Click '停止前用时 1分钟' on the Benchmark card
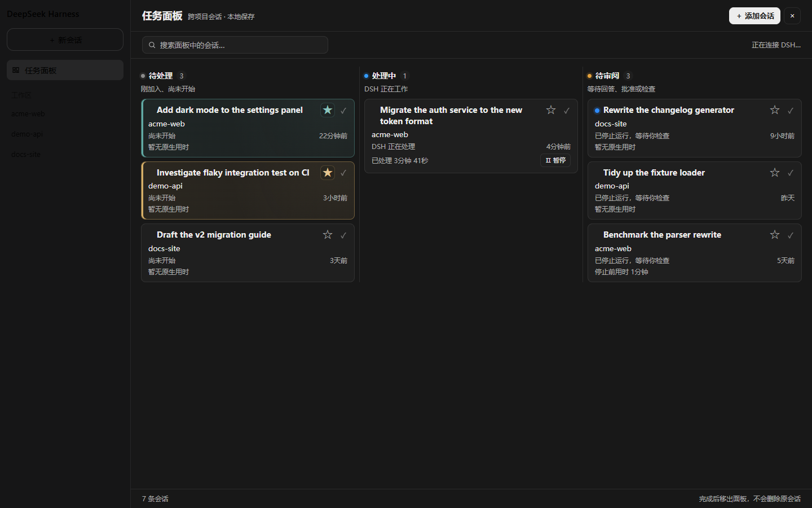The image size is (812, 508). click(x=621, y=272)
